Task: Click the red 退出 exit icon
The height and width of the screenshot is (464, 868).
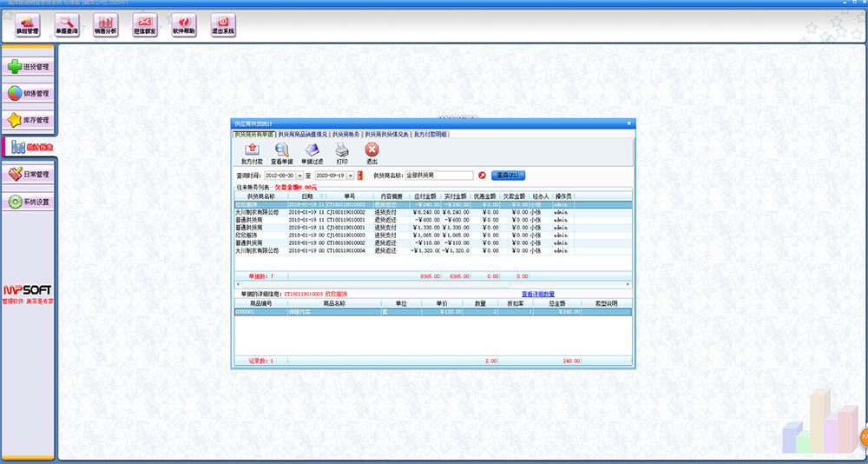Action: click(x=372, y=150)
